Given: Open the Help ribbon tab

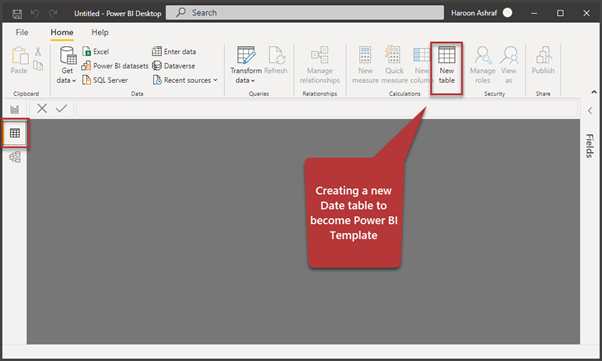Looking at the screenshot, I should point(100,32).
